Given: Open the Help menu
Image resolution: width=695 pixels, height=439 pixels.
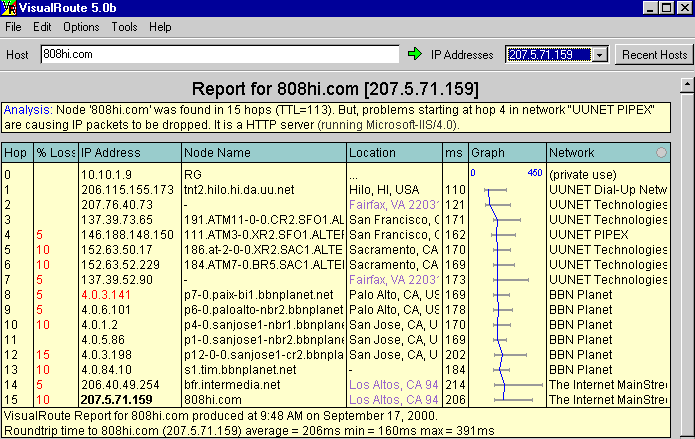Looking at the screenshot, I should tap(160, 27).
